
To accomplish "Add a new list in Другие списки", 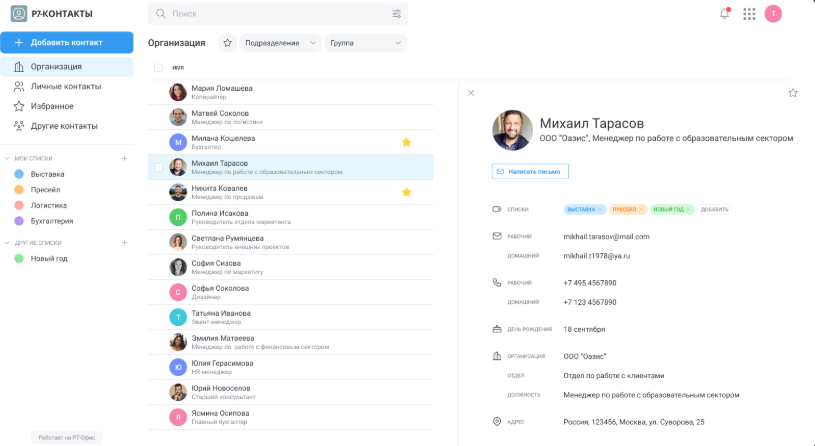I will [x=124, y=243].
